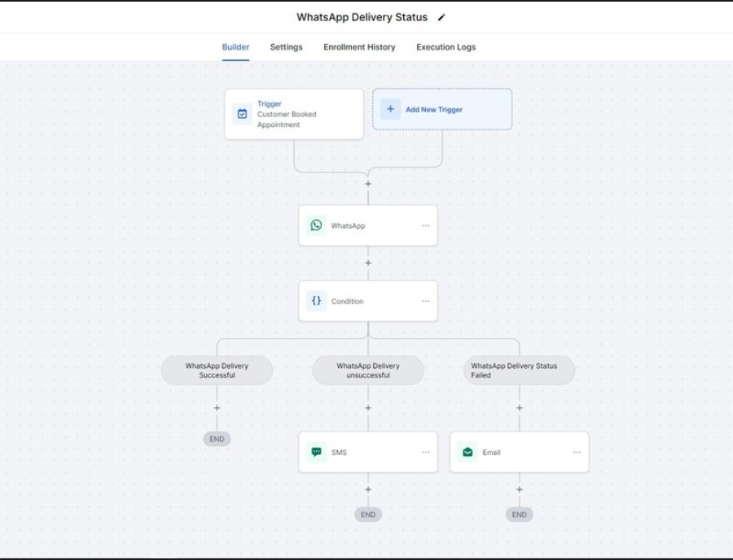Open the SMS action node
This screenshot has height=560, width=733.
(368, 452)
